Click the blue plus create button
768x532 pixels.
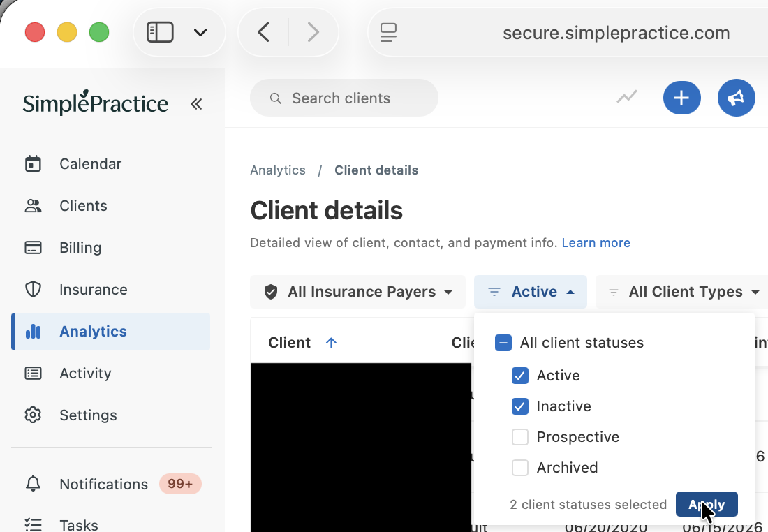click(x=682, y=98)
